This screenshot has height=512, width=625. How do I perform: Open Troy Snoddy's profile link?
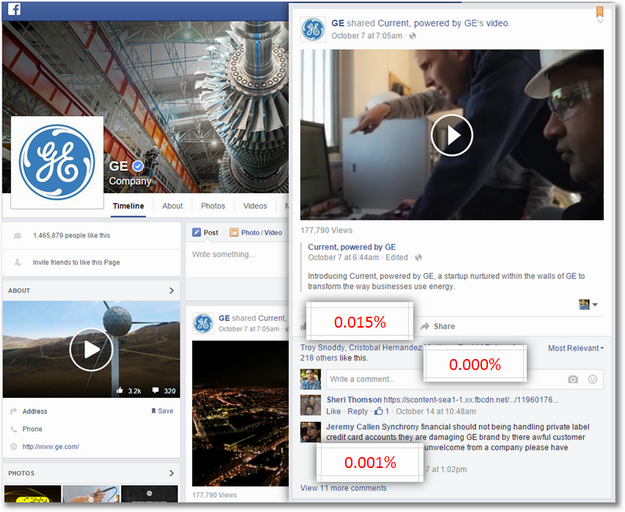click(322, 347)
